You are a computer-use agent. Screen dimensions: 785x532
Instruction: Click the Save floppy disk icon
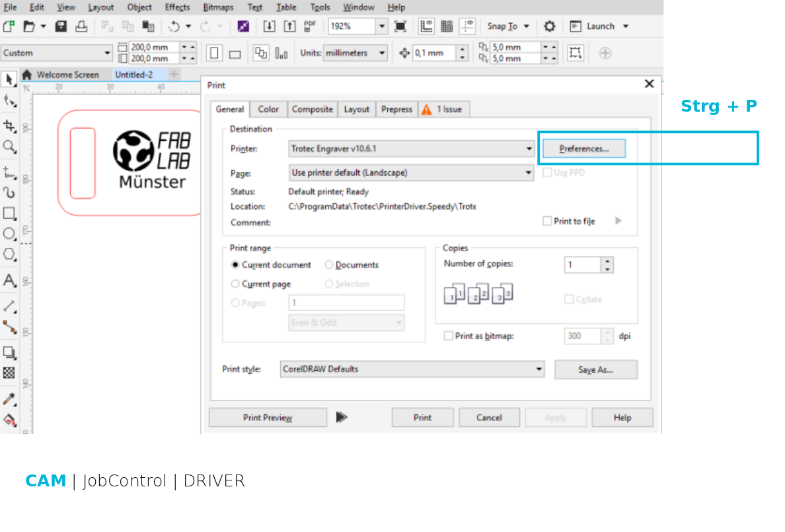[x=61, y=26]
